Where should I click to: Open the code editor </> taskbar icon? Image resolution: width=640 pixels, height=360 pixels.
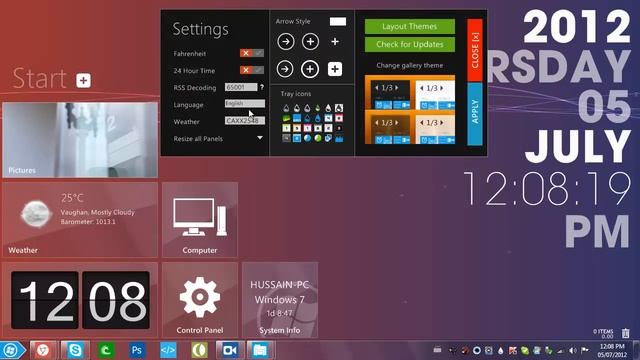click(x=168, y=350)
